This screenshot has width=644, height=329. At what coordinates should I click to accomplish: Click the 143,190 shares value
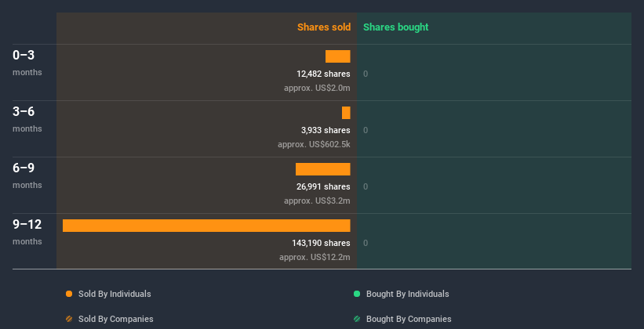[x=321, y=243]
